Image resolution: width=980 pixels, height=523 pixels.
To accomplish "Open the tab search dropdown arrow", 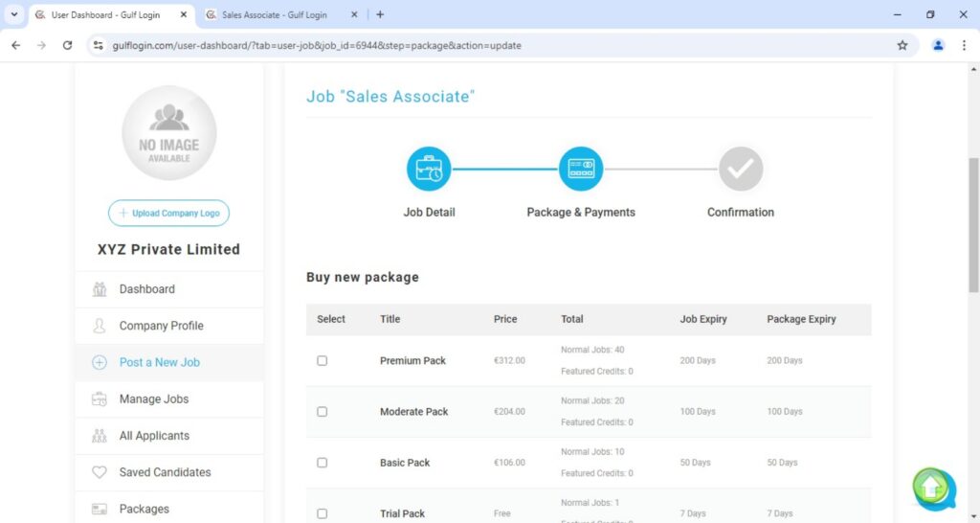I will (x=13, y=14).
